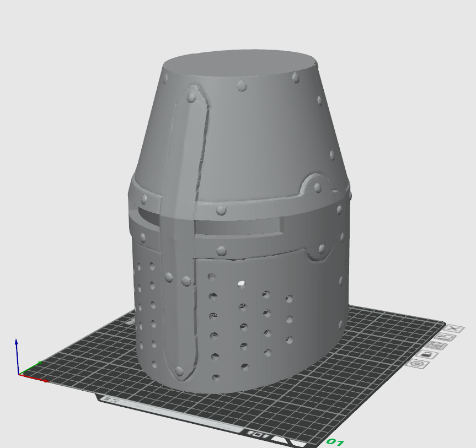Select the knight helmet model
The height and width of the screenshot is (448, 476).
240,222
